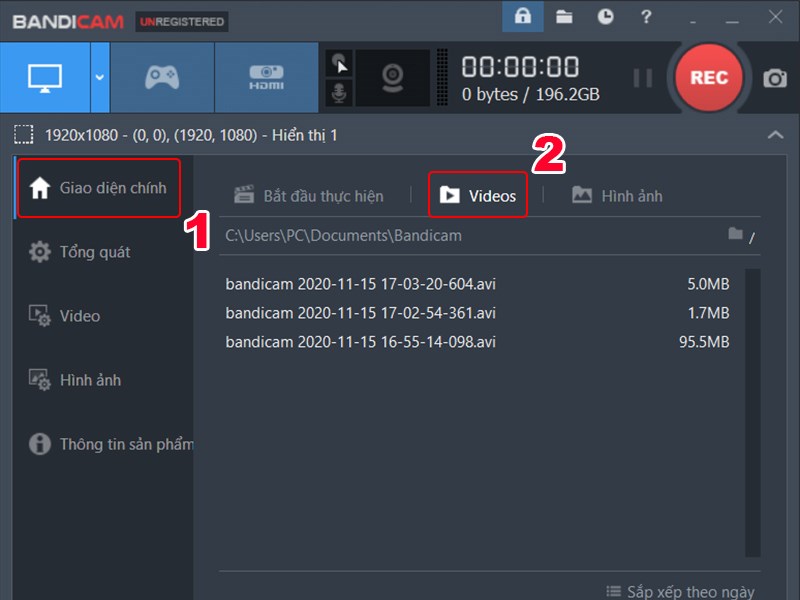The height and width of the screenshot is (600, 800).
Task: Click the home icon beside Giao diện chính
Action: (x=40, y=188)
